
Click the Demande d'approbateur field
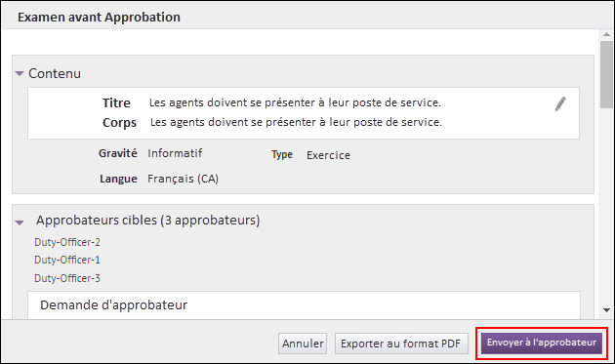click(x=304, y=305)
